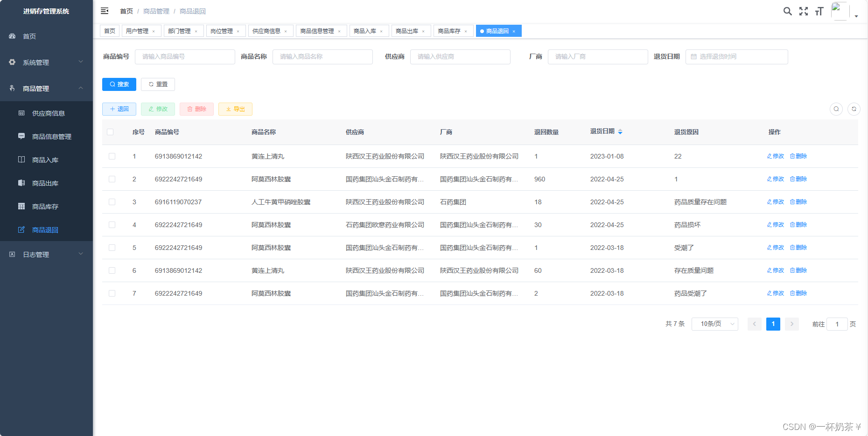Screen dimensions: 868x436
Task: Open 商品库存 in the sidebar
Action: tap(46, 206)
